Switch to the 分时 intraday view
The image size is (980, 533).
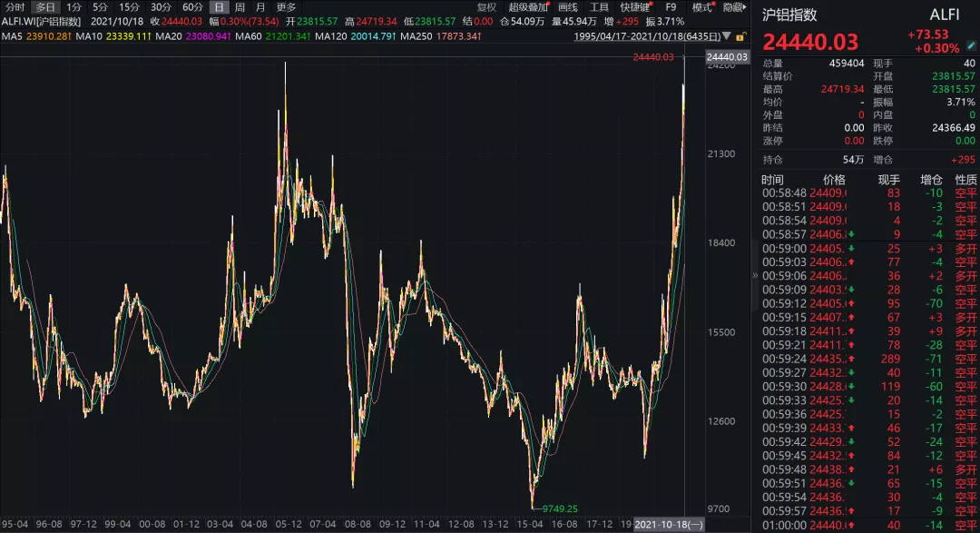point(15,7)
